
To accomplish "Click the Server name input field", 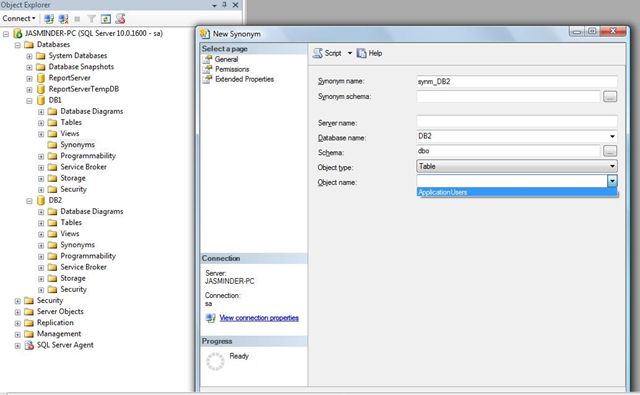I will click(517, 122).
